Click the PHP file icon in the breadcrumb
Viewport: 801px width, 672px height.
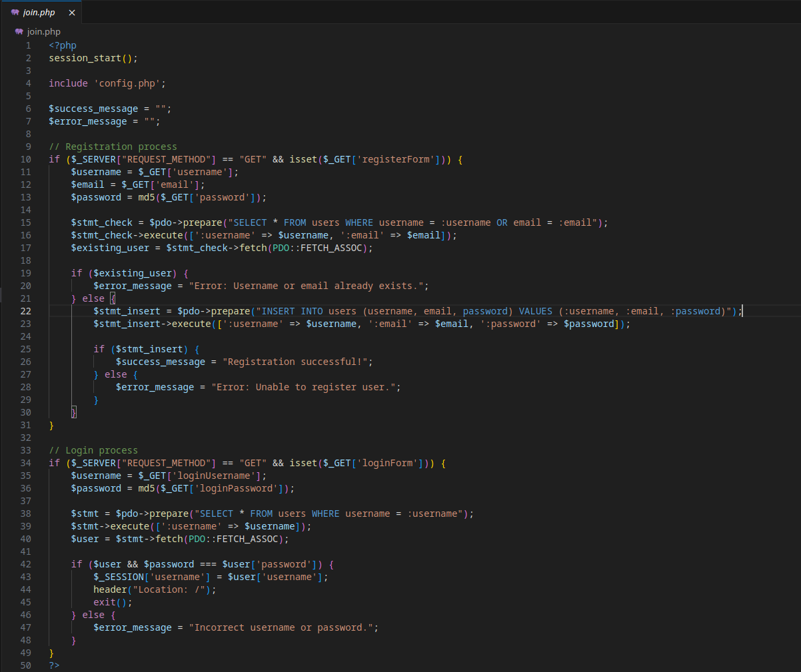(19, 31)
